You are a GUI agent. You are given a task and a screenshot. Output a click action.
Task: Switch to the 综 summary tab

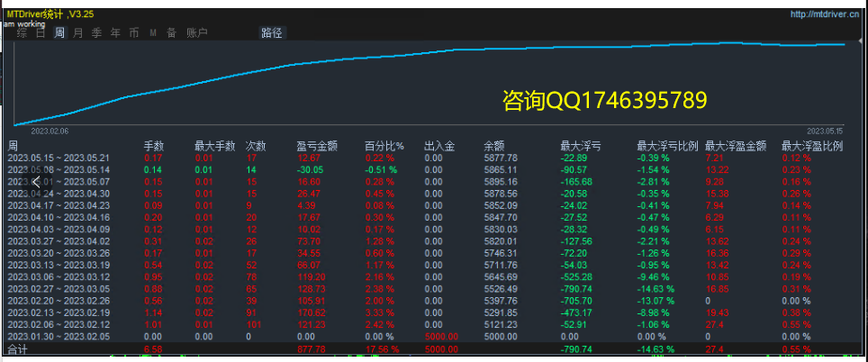(21, 33)
